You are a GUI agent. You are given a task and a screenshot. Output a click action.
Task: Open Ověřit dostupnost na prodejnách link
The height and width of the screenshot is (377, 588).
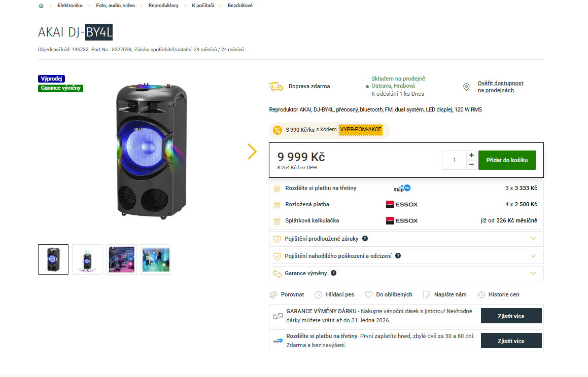coord(500,87)
